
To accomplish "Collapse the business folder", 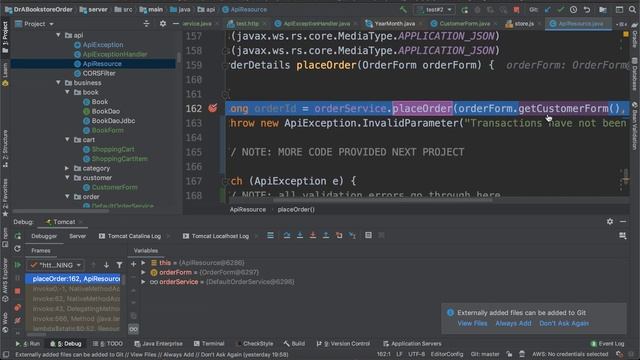I will point(58,82).
